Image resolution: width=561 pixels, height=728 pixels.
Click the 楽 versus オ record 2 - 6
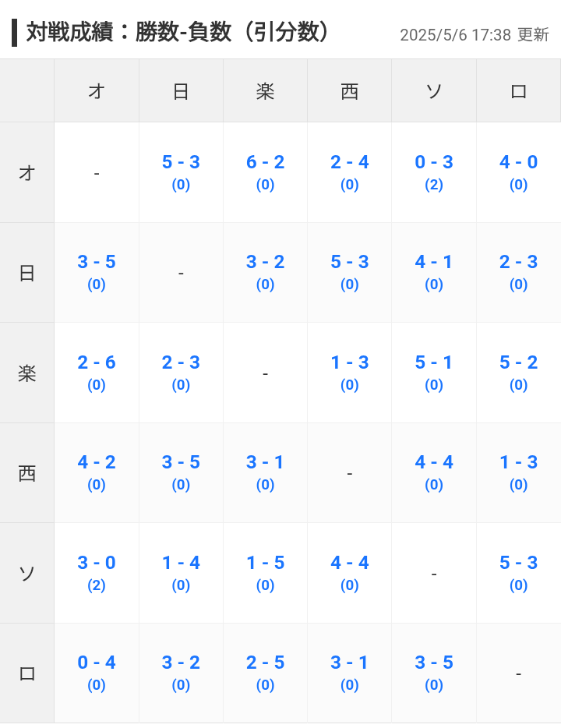pyautogui.click(x=97, y=373)
